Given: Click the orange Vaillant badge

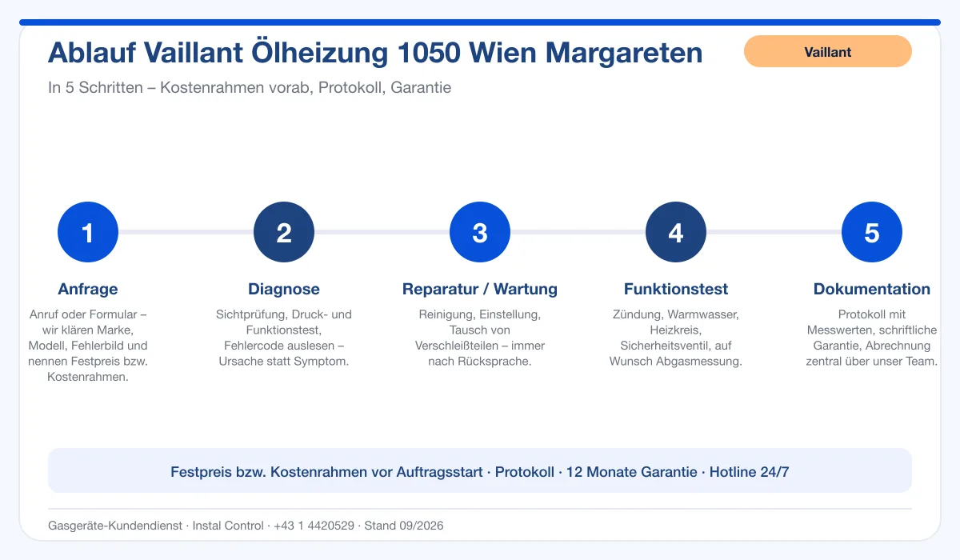Looking at the screenshot, I should coord(828,51).
